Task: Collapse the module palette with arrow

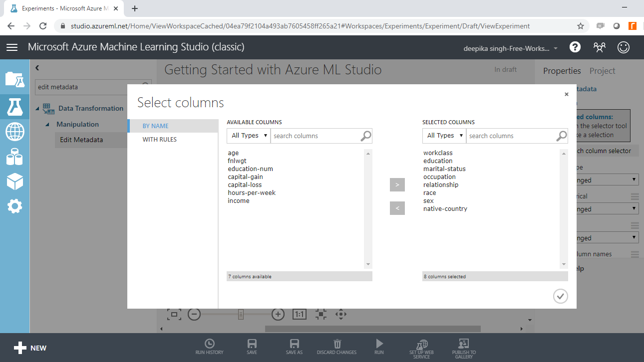Action: coord(37,68)
